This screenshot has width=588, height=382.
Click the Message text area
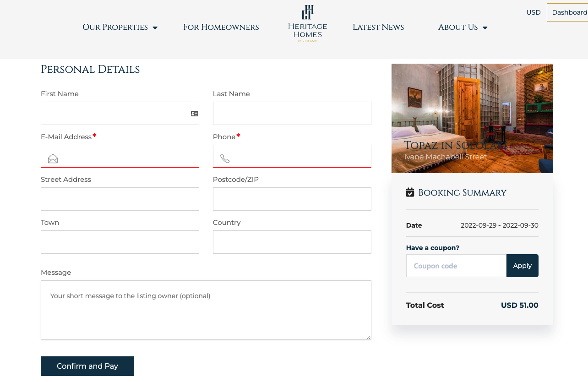206,310
